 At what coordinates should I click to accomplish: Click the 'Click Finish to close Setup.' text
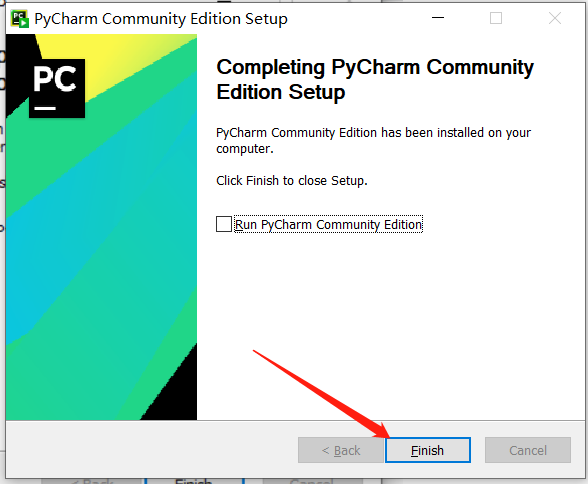click(x=292, y=181)
